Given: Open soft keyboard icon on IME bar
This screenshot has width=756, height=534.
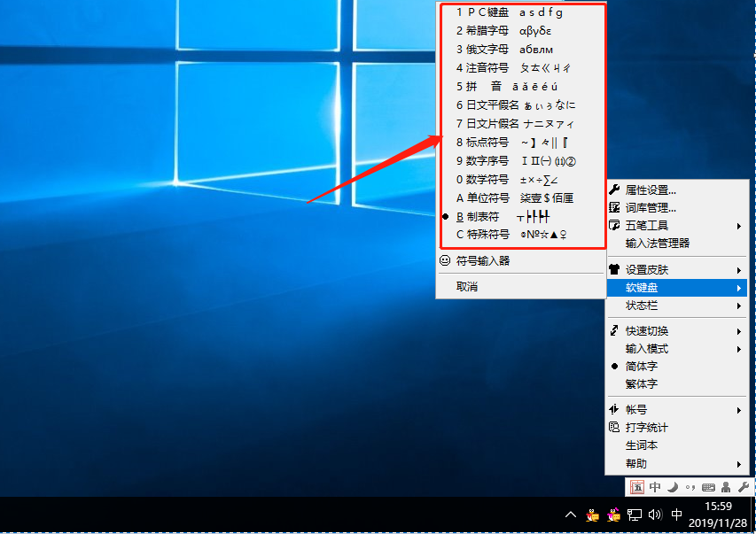Looking at the screenshot, I should [708, 487].
